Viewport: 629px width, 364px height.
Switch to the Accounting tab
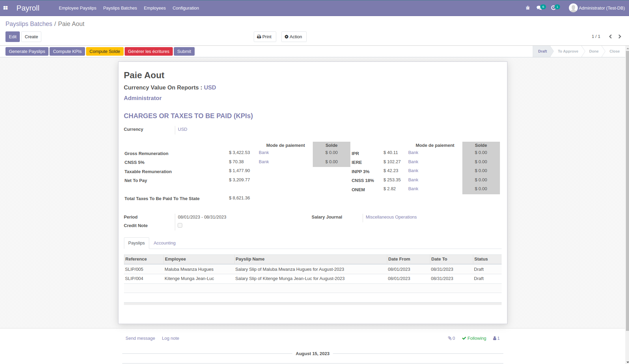coord(165,243)
